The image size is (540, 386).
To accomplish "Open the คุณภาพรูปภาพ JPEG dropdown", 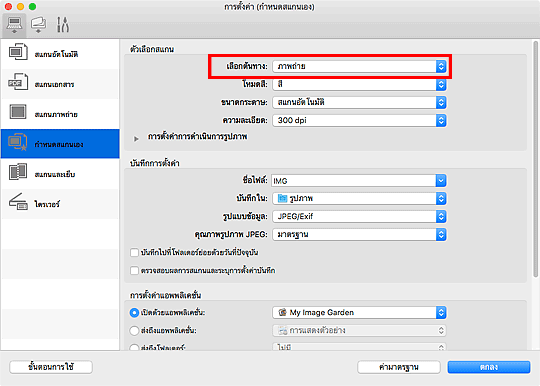I will point(359,234).
